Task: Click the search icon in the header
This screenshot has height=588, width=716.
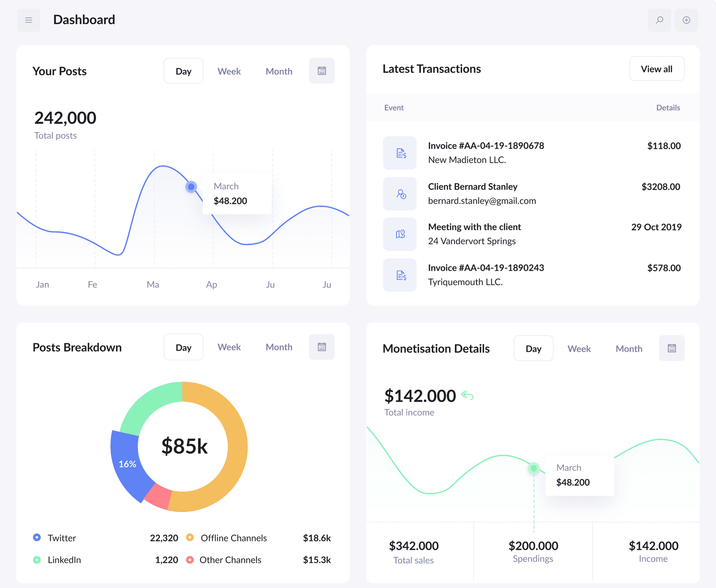Action: [659, 20]
